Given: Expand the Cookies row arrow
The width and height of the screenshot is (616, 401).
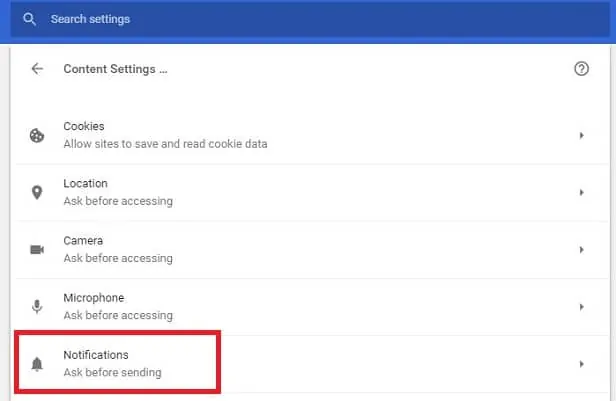Looking at the screenshot, I should (581, 135).
